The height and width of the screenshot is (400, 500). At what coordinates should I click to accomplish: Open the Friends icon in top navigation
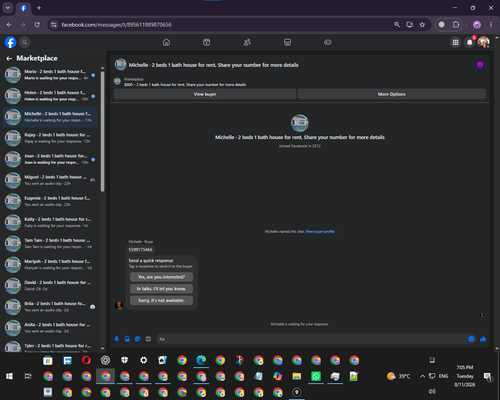(247, 42)
